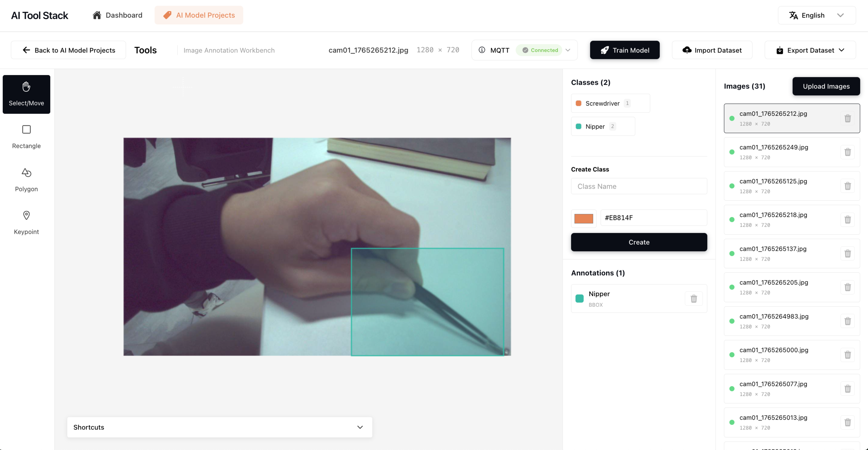Open the English language dropdown
The height and width of the screenshot is (450, 868).
[x=816, y=15]
